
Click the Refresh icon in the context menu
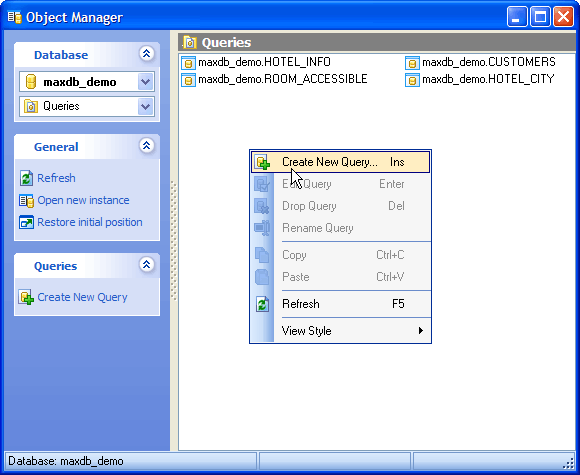pos(263,304)
